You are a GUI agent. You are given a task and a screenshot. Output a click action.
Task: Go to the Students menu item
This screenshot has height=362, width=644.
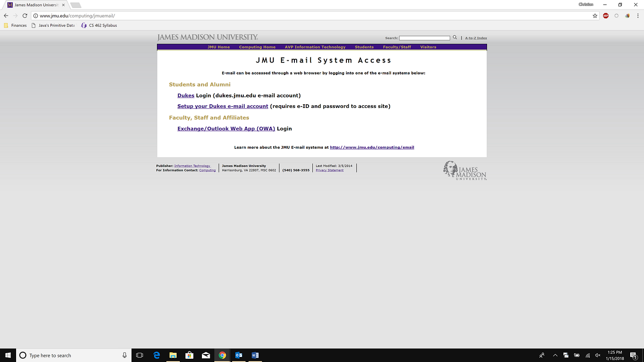pyautogui.click(x=364, y=47)
